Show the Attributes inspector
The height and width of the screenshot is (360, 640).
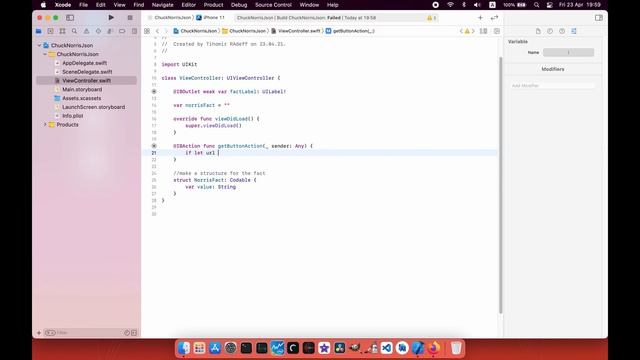pos(574,31)
